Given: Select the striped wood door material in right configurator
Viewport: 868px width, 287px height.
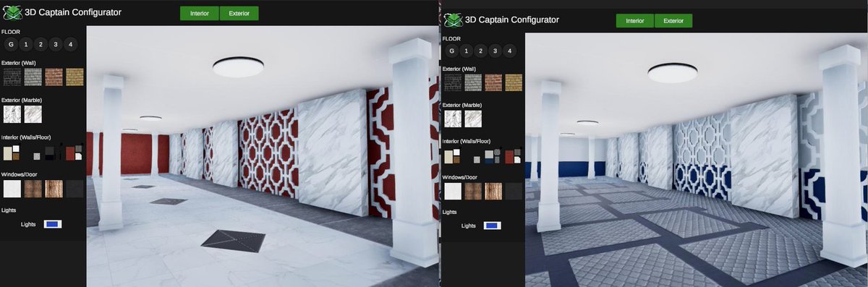Looking at the screenshot, I should (493, 191).
